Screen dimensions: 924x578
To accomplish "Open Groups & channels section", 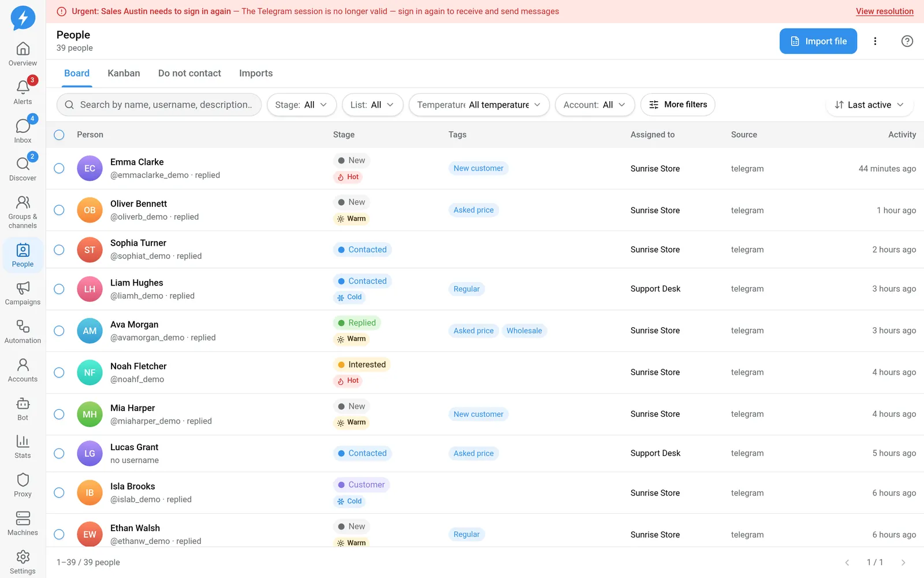I will click(x=23, y=212).
